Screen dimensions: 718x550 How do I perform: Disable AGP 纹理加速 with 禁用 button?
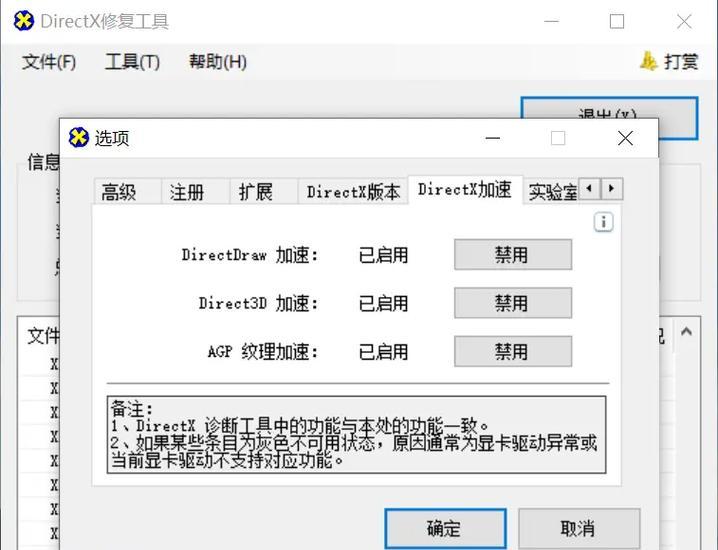point(513,352)
